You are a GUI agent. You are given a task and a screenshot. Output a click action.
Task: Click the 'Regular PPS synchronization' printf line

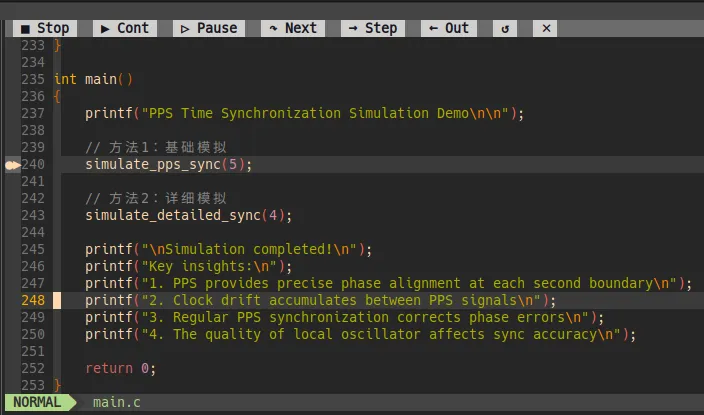tap(344, 317)
